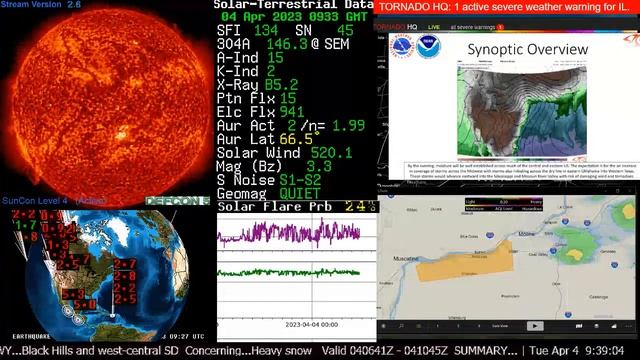Click the 'Stream Version 2.6' label
640x360 pixels.
click(x=41, y=4)
